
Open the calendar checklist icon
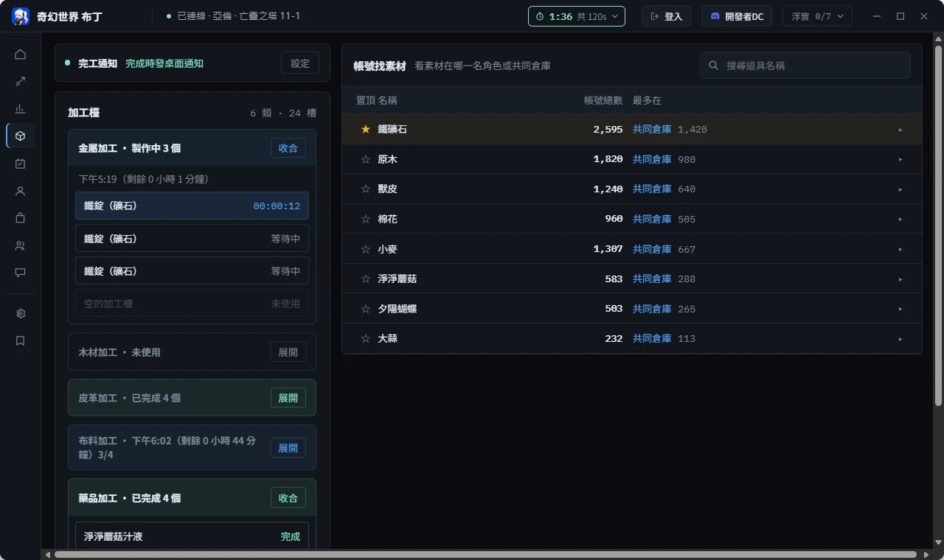click(20, 164)
